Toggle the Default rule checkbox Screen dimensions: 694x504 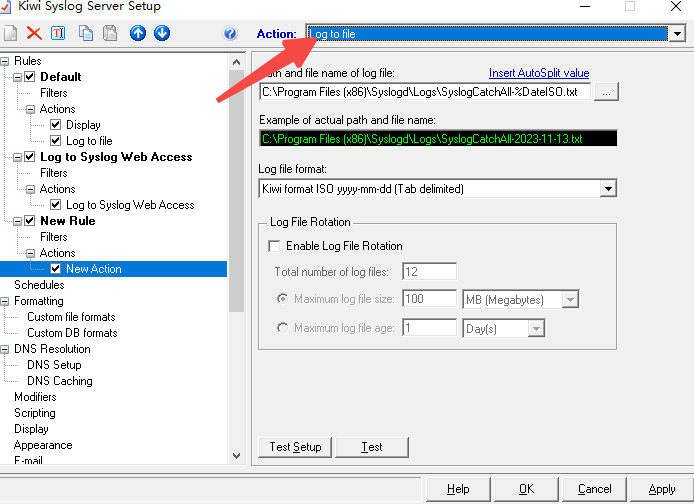(30, 77)
